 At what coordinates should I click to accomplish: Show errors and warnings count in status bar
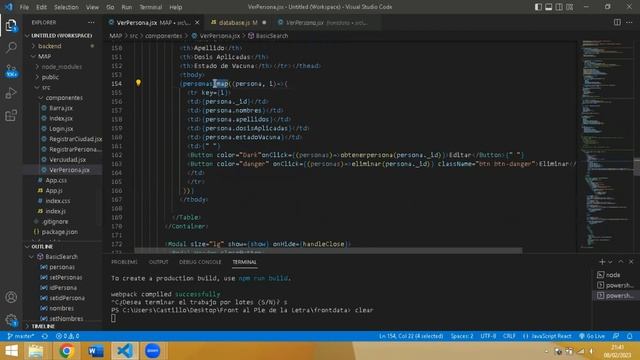(67, 336)
